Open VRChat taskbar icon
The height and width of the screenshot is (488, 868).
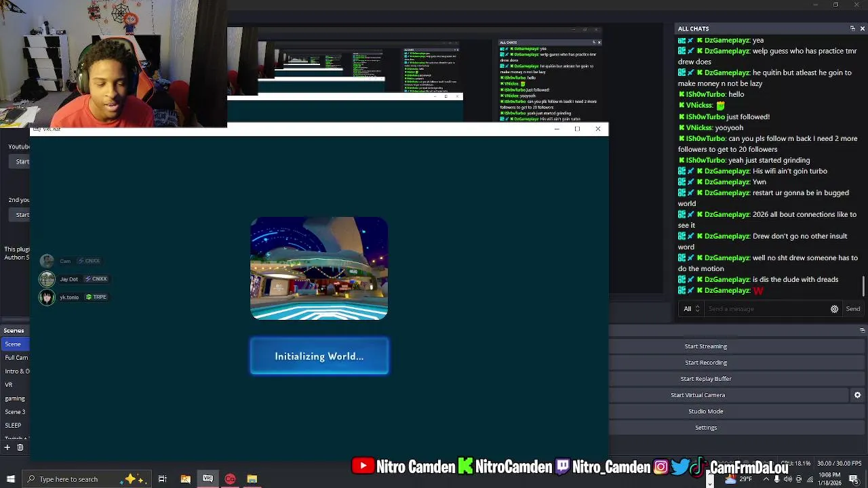click(208, 479)
